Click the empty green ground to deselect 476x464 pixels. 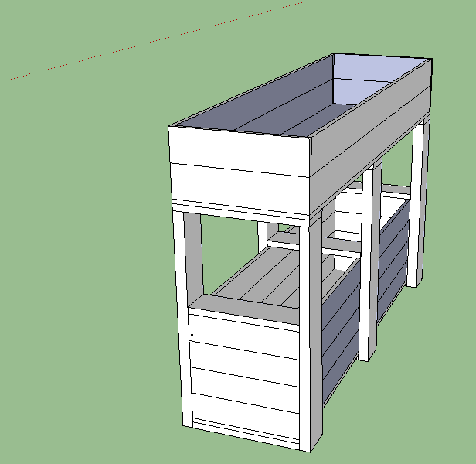(x=77, y=309)
